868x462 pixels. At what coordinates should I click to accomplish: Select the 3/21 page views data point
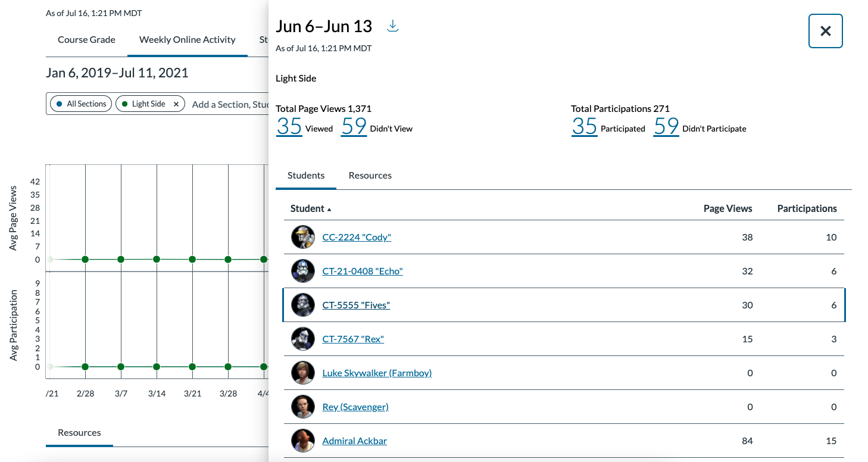tap(192, 260)
